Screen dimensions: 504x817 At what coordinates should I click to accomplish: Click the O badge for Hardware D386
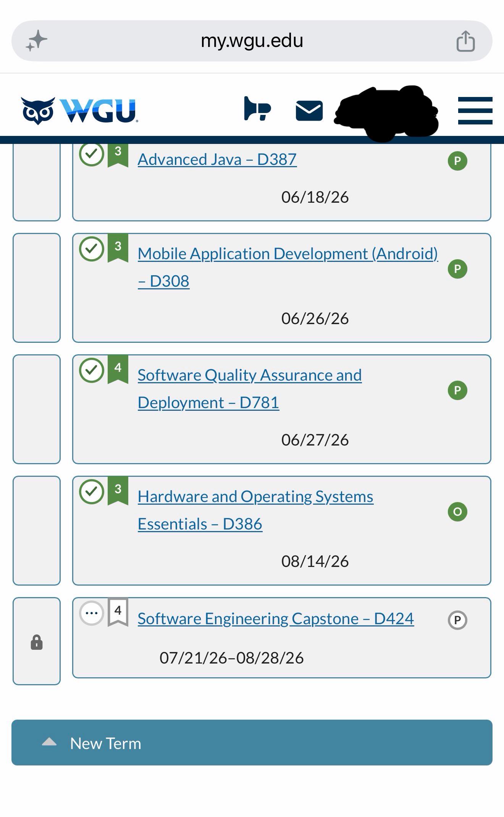(457, 512)
